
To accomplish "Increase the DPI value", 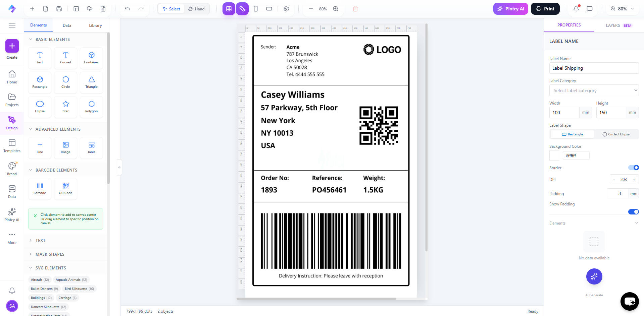I will point(634,180).
